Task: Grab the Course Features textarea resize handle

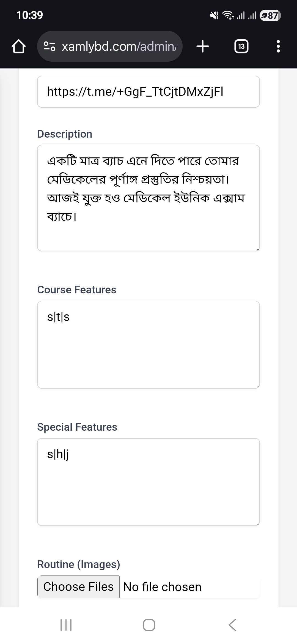Action: (x=258, y=387)
